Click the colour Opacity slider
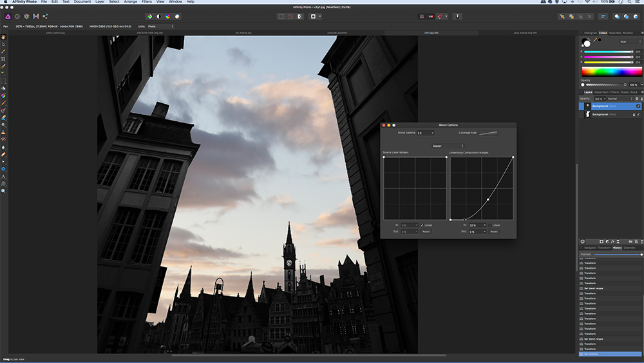 coord(606,84)
